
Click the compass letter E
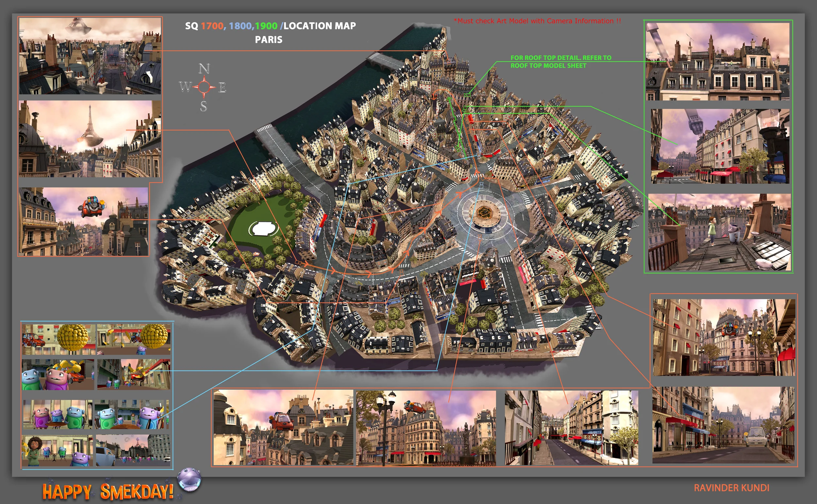coord(223,88)
